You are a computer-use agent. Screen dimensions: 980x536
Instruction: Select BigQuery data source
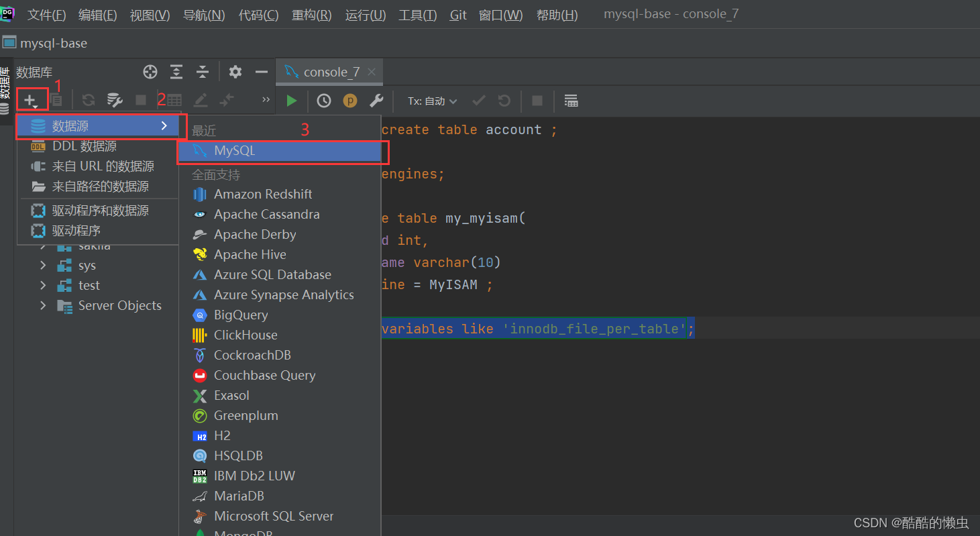280,315
